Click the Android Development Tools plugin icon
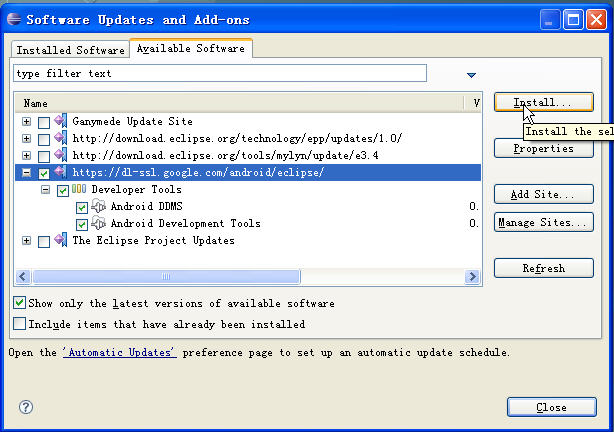 [x=98, y=223]
